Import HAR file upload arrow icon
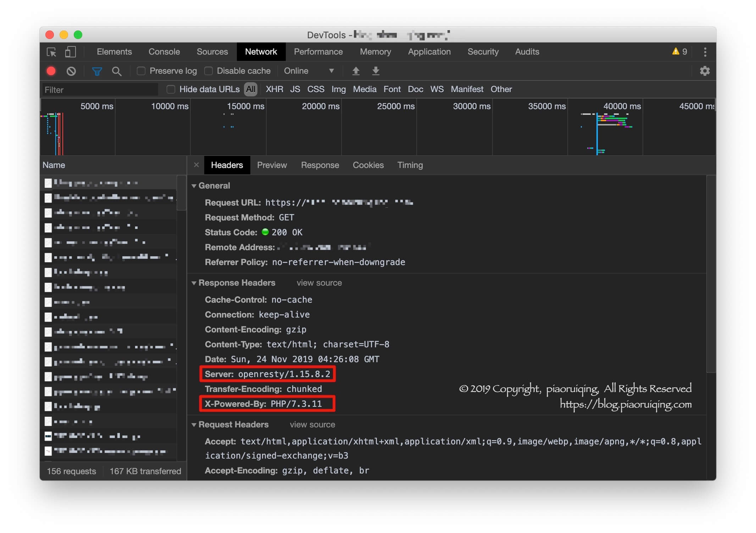The width and height of the screenshot is (756, 533). [356, 71]
